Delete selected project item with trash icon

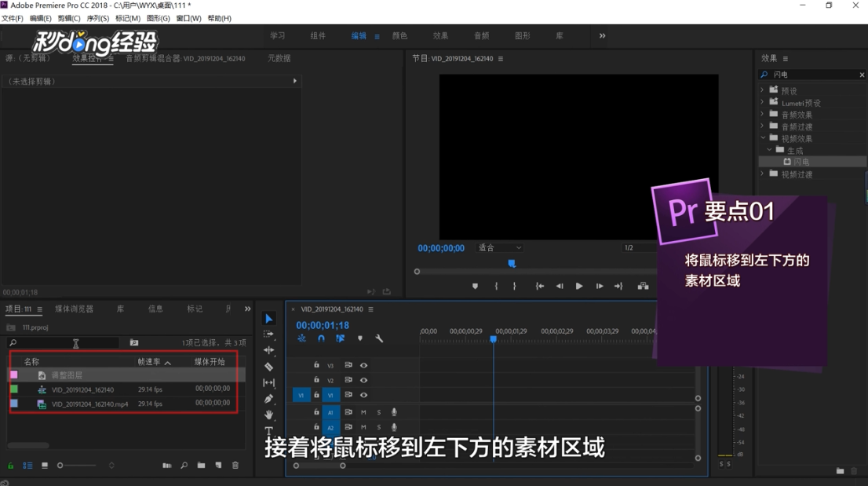[235, 466]
